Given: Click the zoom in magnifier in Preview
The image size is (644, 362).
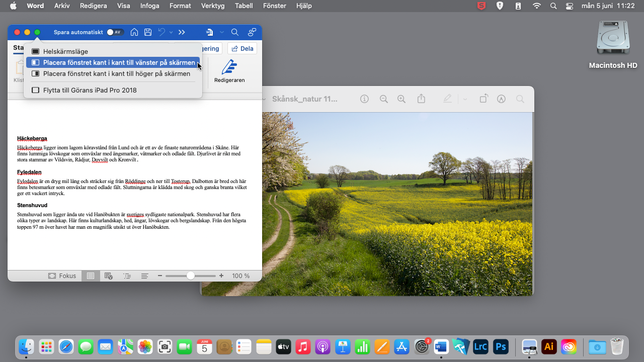Looking at the screenshot, I should pos(401,99).
